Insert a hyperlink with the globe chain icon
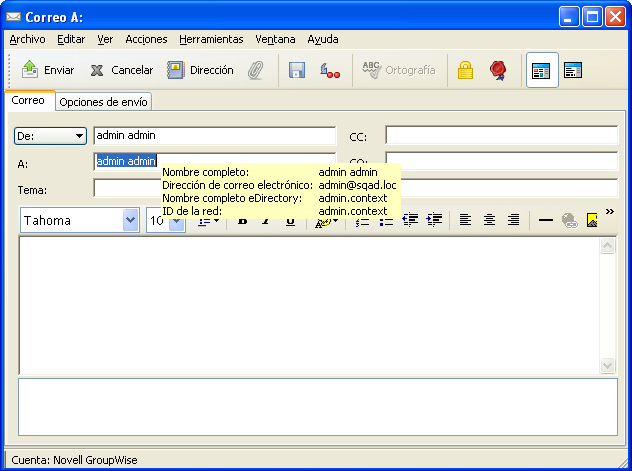Image resolution: width=632 pixels, height=471 pixels. 570,220
